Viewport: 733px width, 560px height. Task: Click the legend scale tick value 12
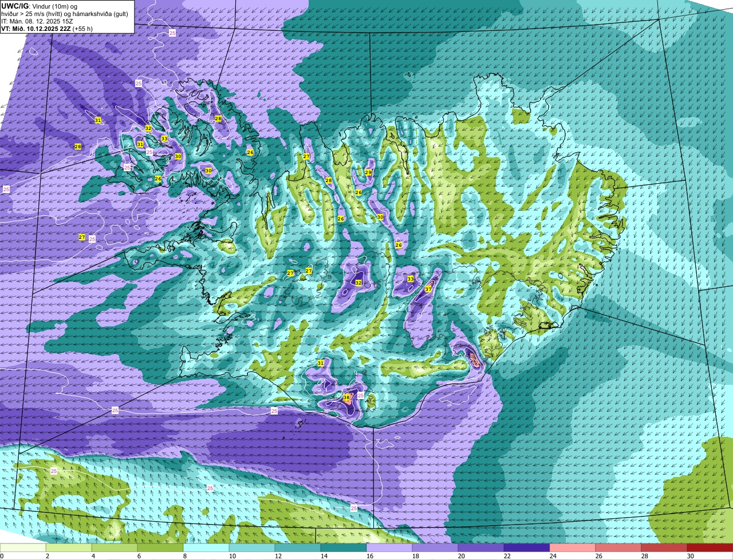[x=278, y=556]
